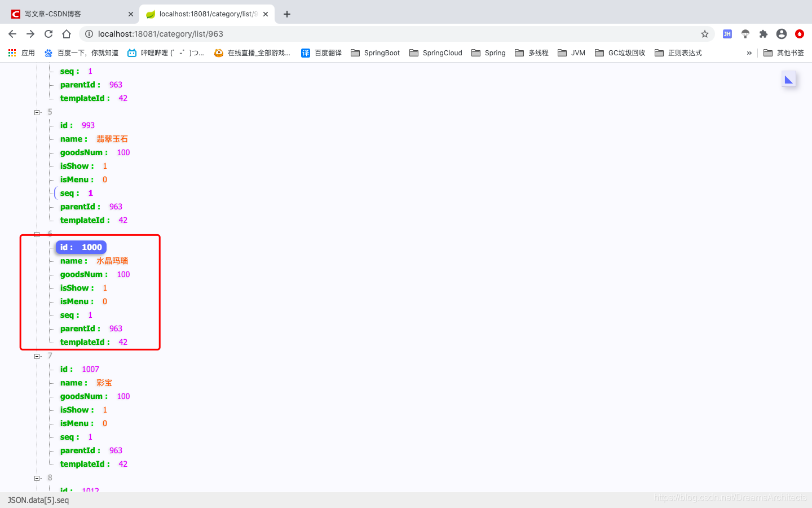Open the browser home page
The height and width of the screenshot is (508, 812).
click(67, 34)
